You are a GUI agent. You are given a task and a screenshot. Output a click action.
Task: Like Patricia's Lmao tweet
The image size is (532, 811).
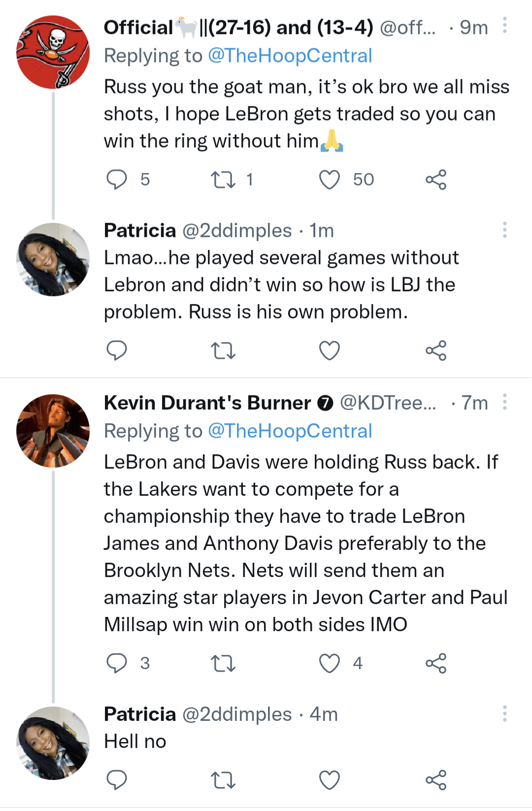[330, 350]
